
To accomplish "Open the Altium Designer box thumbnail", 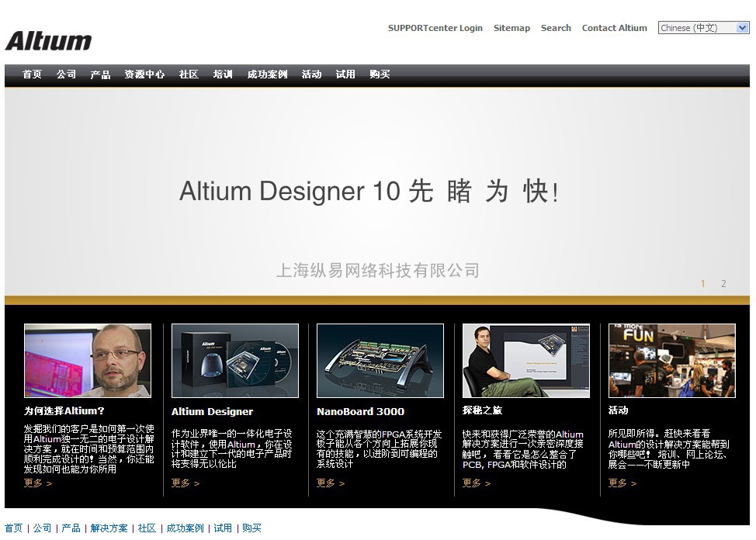I will [x=235, y=361].
